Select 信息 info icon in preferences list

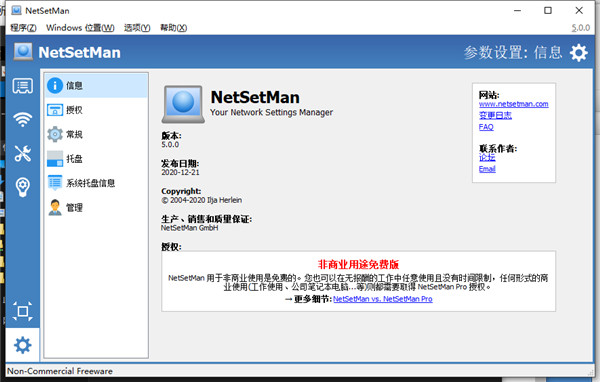click(x=55, y=85)
